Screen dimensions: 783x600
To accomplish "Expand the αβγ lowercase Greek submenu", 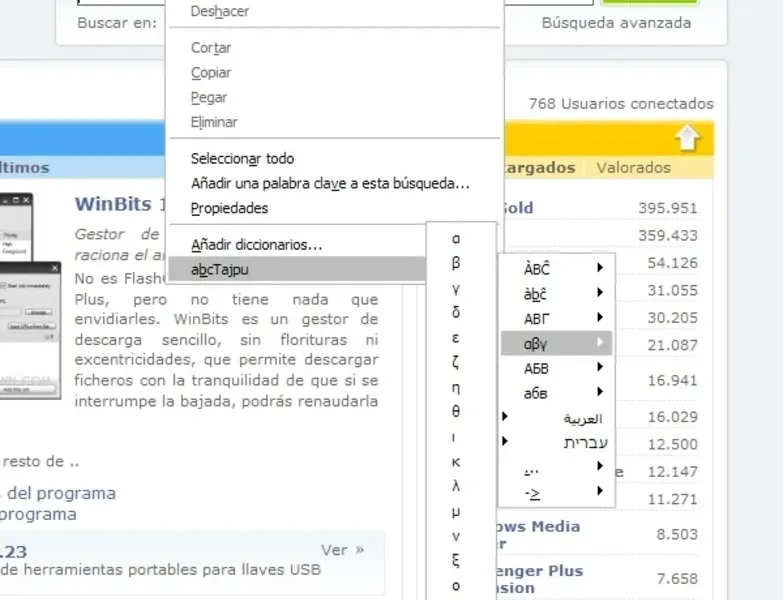I will pyautogui.click(x=556, y=343).
